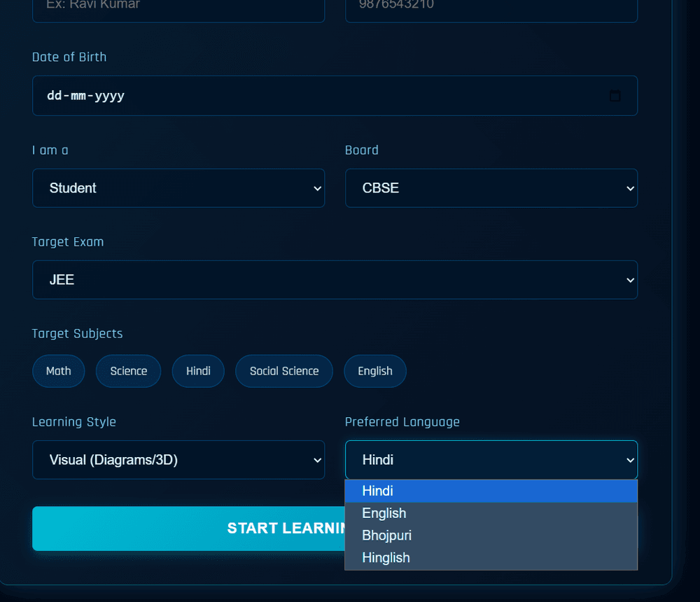Focus the name field with Ravi Kumar placeholder
The image size is (700, 602).
click(178, 8)
